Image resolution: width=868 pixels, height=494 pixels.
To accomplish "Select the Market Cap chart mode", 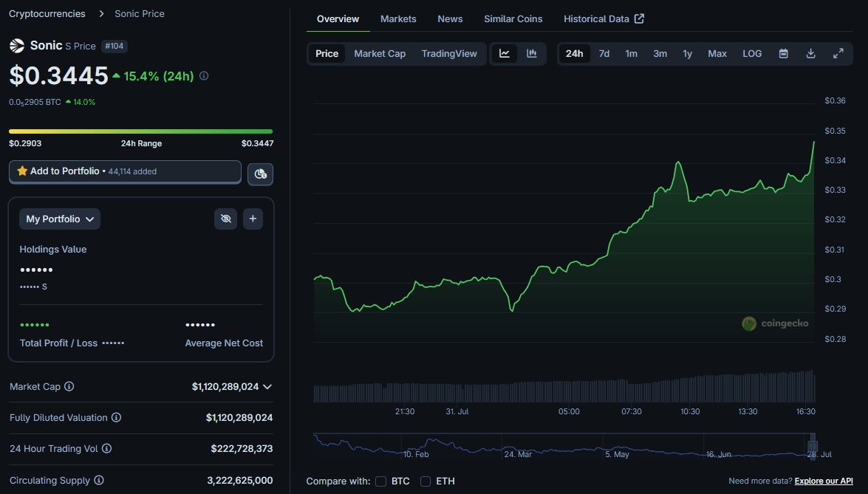I will 380,54.
